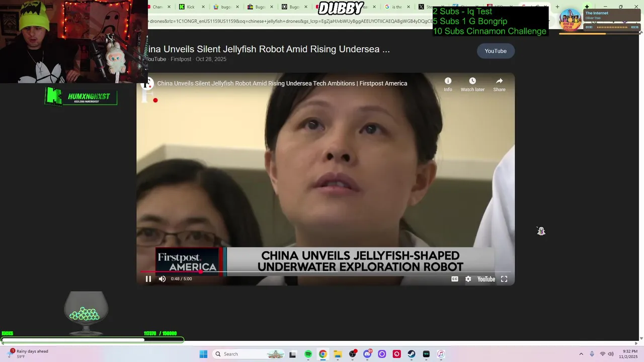The image size is (644, 362).
Task: Click the video title inside the player
Action: point(282,83)
